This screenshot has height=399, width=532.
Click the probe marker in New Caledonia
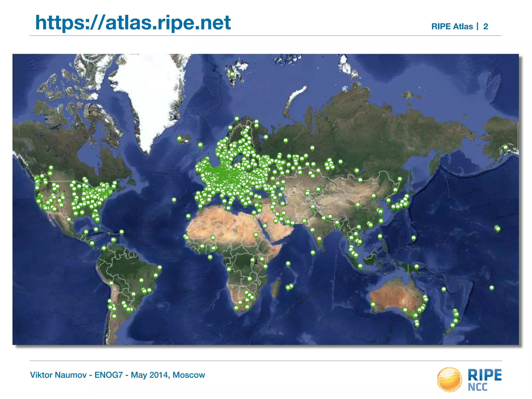(444, 289)
